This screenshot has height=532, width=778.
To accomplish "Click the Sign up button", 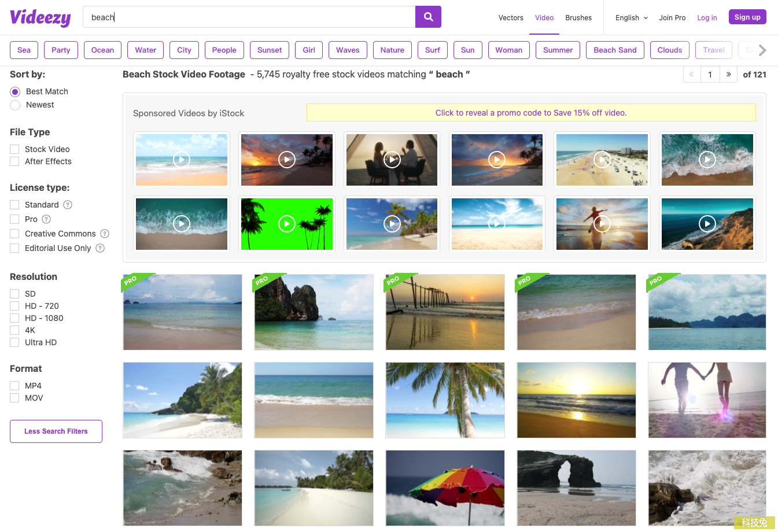I will click(747, 17).
